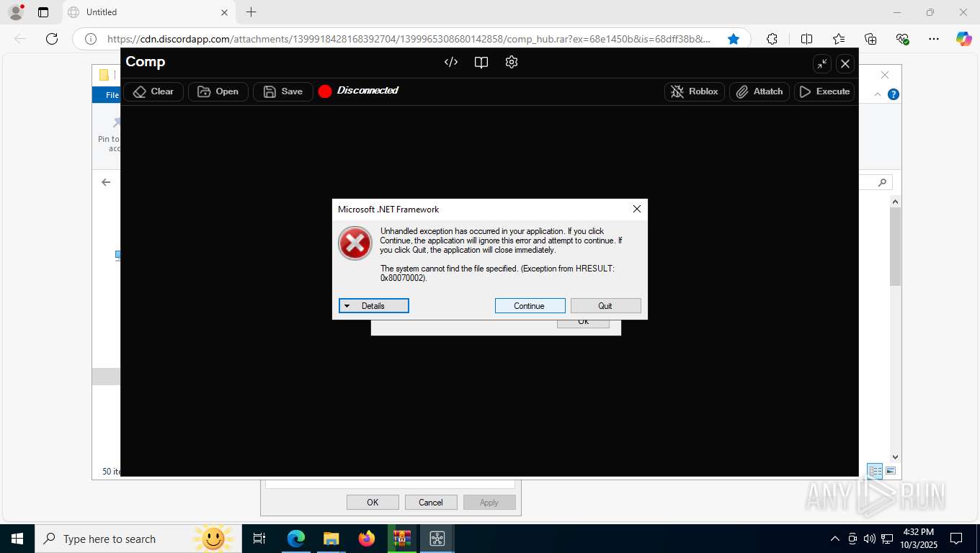
Task: Close the Microsoft .NET Framework dialog
Action: point(637,209)
